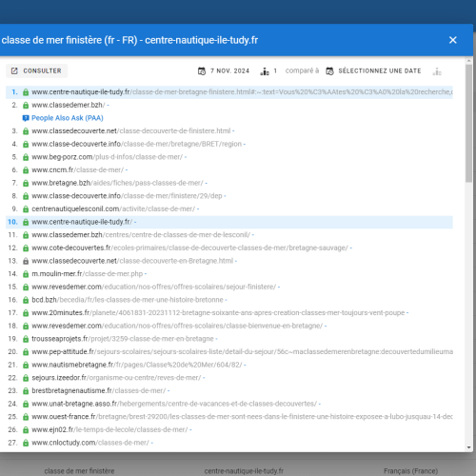Click green padlock on result 10 row

click(26, 222)
